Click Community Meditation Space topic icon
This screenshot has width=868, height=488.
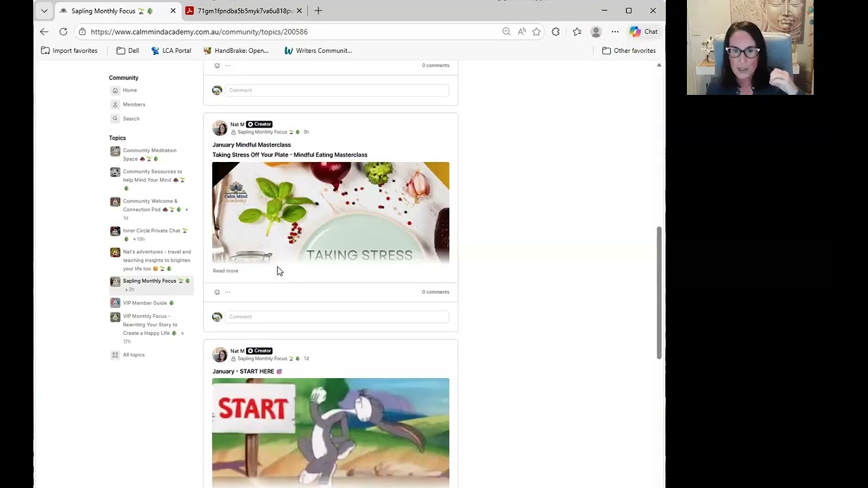(115, 151)
